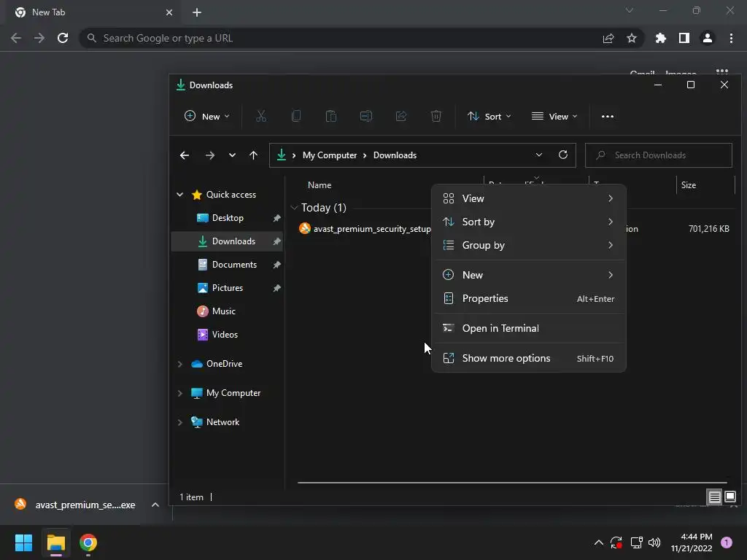Click horizontal scrollbar in file list

click(512, 483)
